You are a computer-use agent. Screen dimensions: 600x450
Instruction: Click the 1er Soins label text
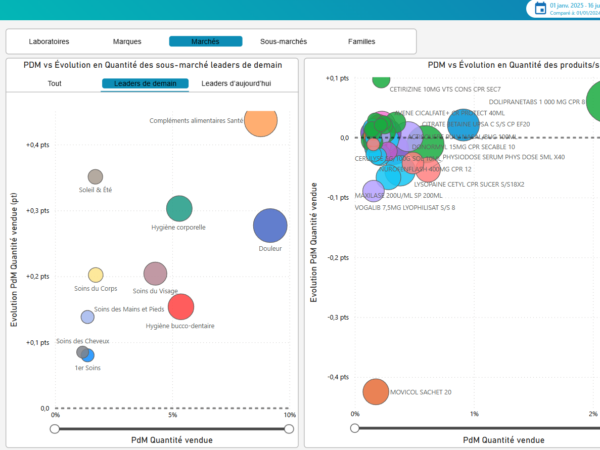(88, 368)
